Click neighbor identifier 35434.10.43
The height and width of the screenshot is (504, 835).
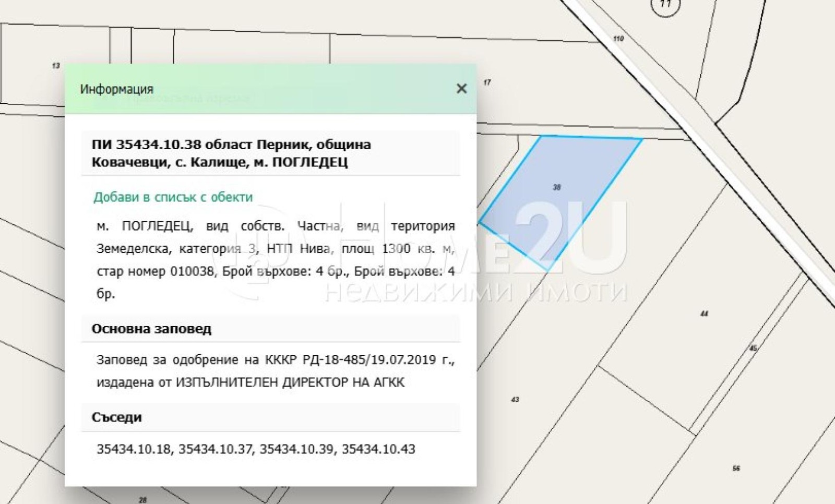click(378, 449)
